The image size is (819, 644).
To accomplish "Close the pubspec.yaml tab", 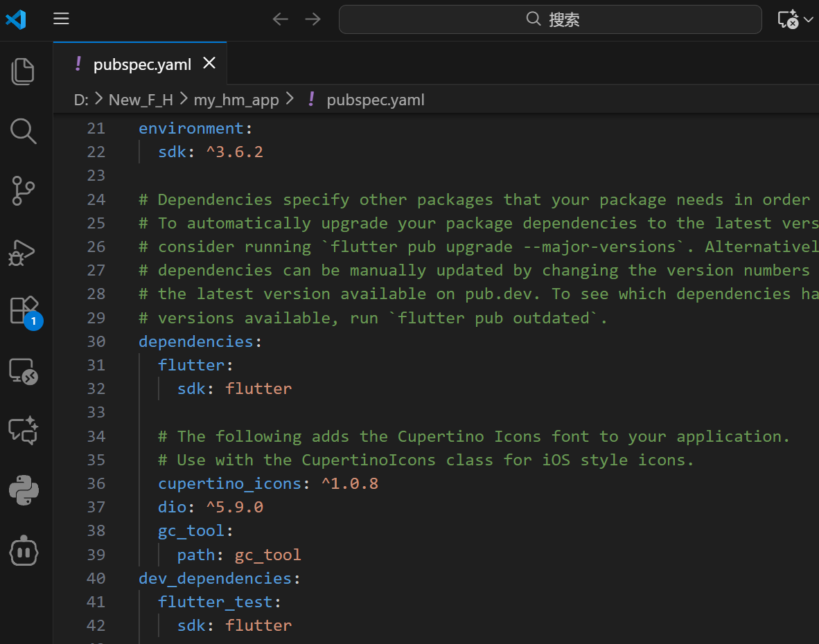I will pos(209,63).
